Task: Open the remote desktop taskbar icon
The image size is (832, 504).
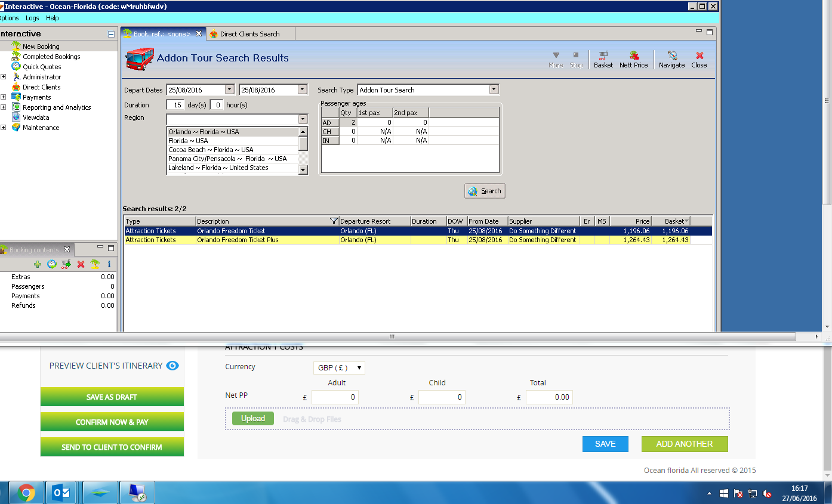Action: click(137, 493)
